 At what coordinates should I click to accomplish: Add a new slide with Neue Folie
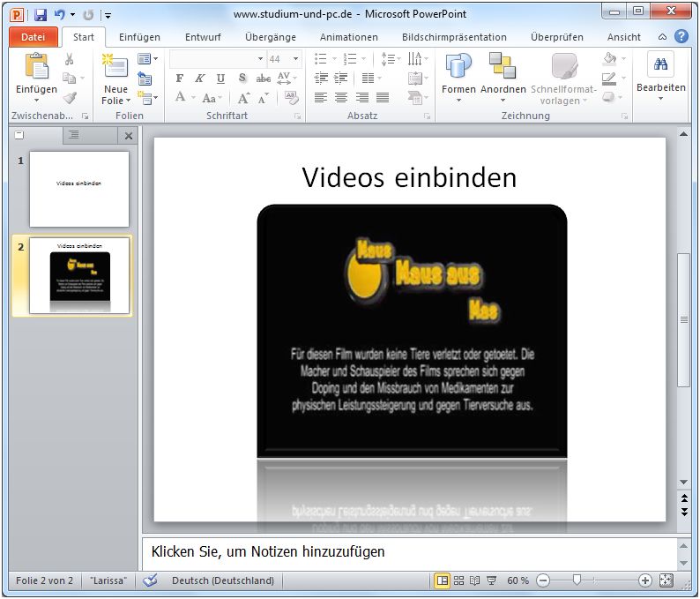tap(115, 79)
